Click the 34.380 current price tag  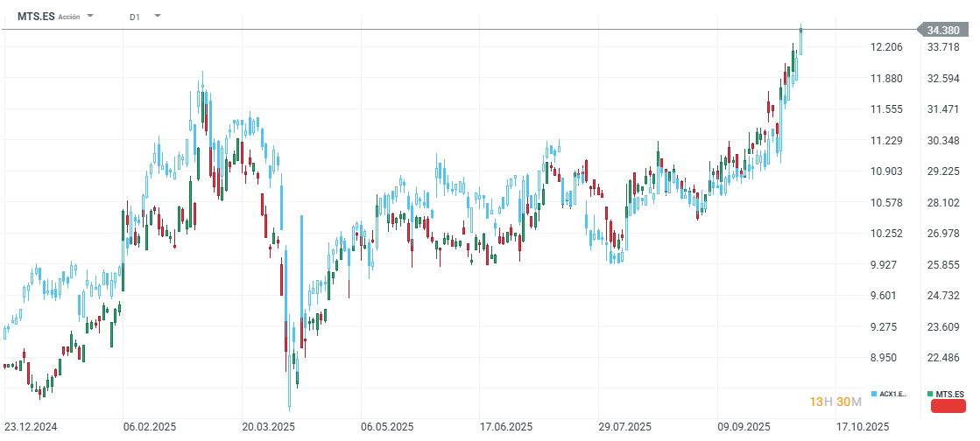pyautogui.click(x=942, y=30)
